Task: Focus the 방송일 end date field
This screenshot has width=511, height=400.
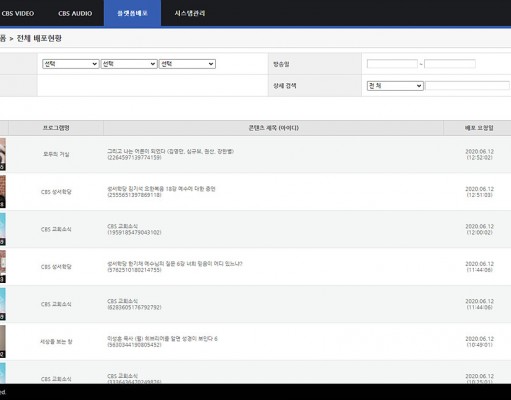Action: pos(450,64)
